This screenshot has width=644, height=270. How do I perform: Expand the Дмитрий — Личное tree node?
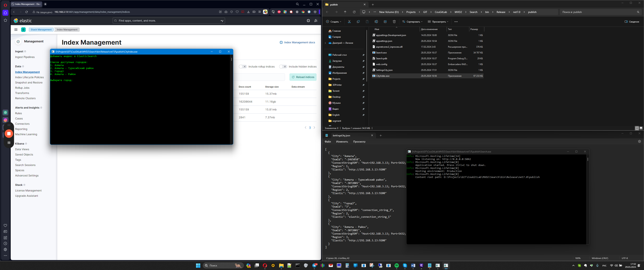tap(325, 43)
